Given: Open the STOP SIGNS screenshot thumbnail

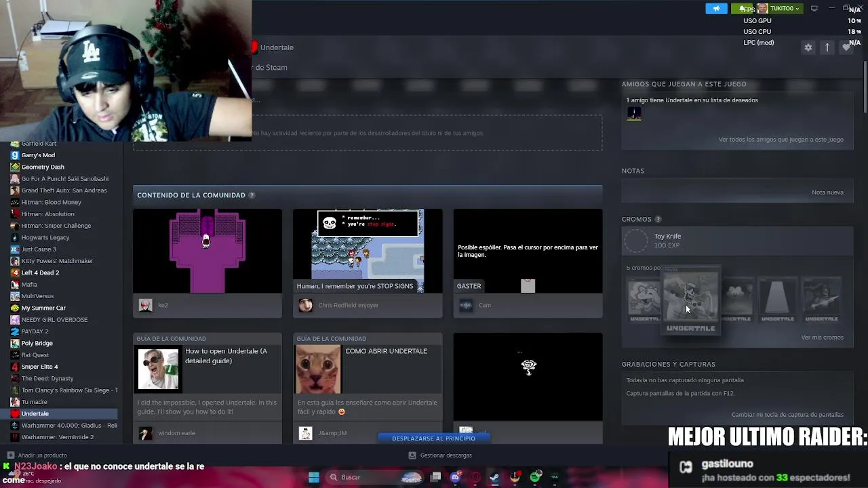Looking at the screenshot, I should click(367, 251).
